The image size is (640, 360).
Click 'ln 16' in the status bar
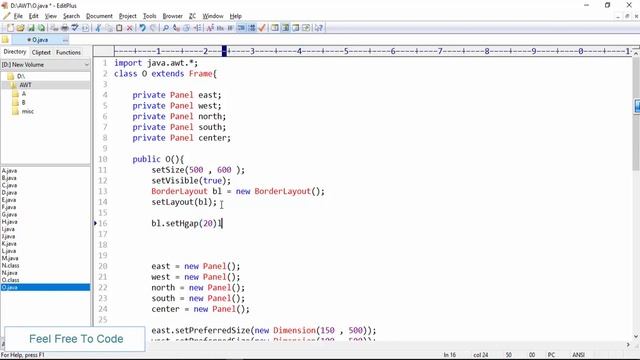point(450,355)
